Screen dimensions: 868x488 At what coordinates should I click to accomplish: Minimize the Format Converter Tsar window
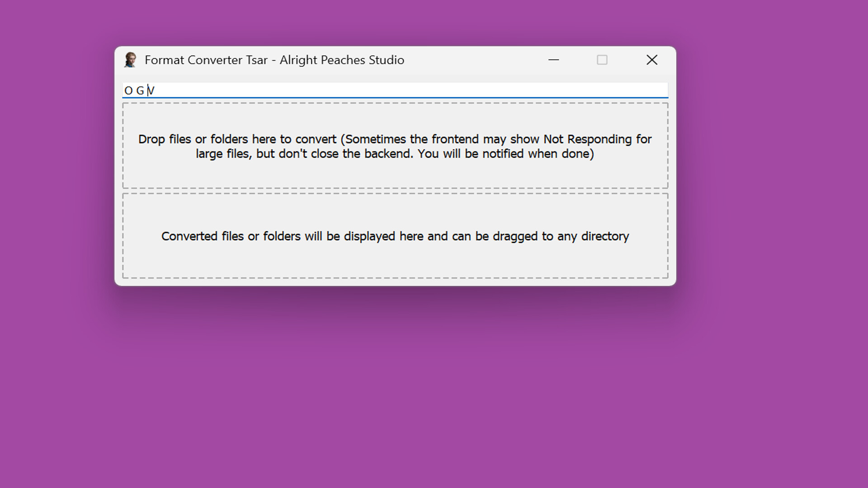pyautogui.click(x=554, y=60)
